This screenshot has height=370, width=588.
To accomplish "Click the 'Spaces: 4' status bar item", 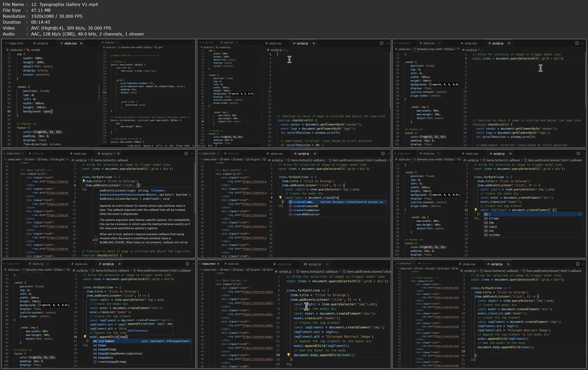I will pyautogui.click(x=148, y=146).
